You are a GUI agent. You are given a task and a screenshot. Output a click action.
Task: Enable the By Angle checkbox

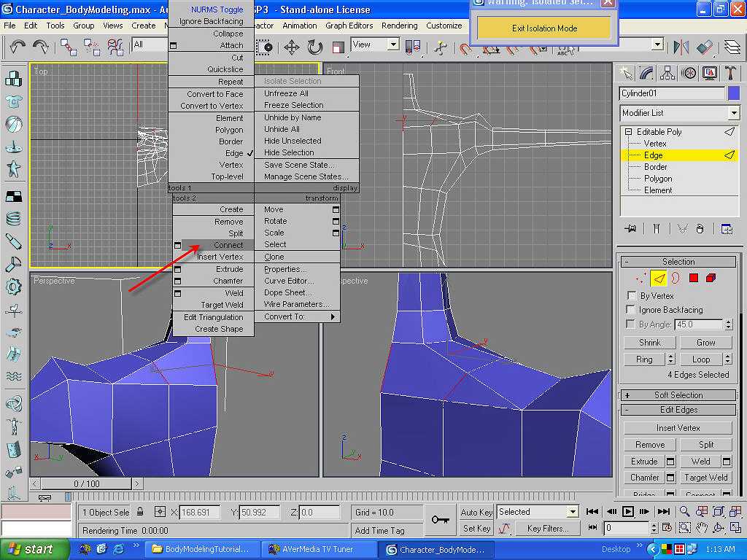631,324
